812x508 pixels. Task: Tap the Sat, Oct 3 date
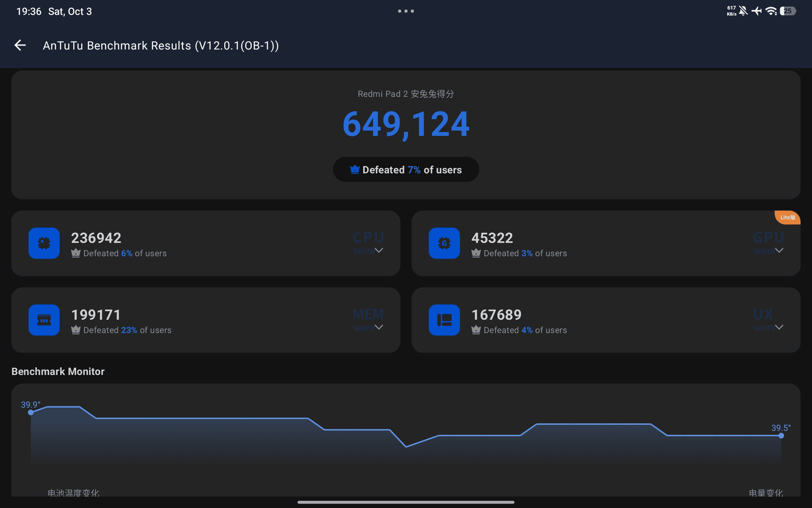(x=70, y=11)
